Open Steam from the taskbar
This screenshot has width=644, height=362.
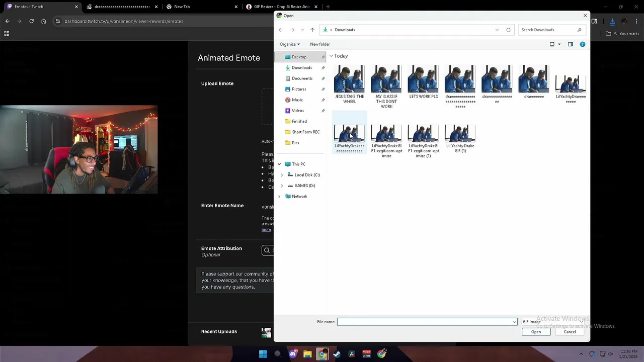(337, 354)
